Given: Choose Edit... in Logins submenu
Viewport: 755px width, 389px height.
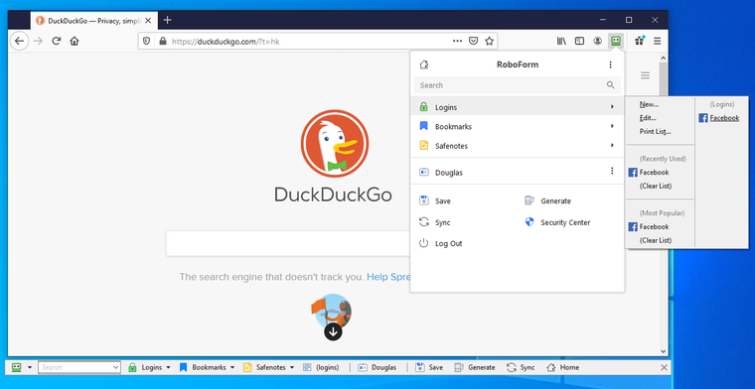Looking at the screenshot, I should click(648, 117).
